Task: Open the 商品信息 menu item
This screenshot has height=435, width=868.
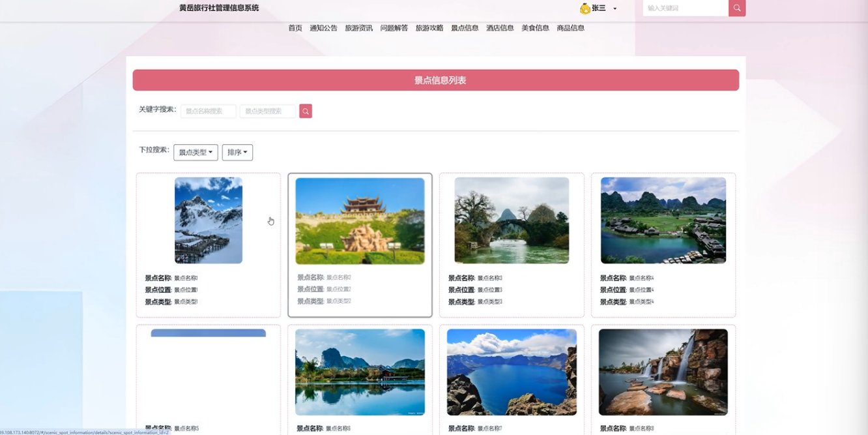Action: click(x=570, y=28)
